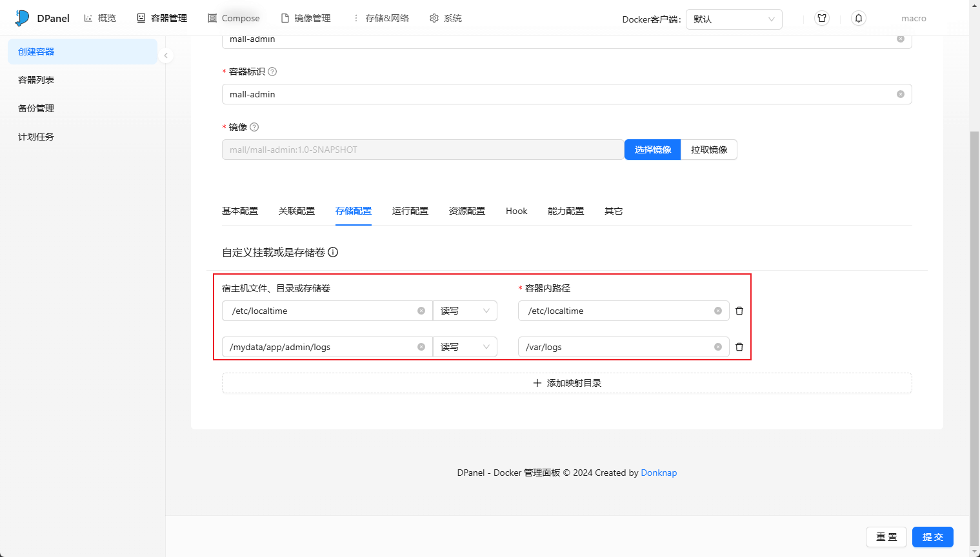
Task: Click the theme shirt icon in header
Action: pyautogui.click(x=821, y=18)
